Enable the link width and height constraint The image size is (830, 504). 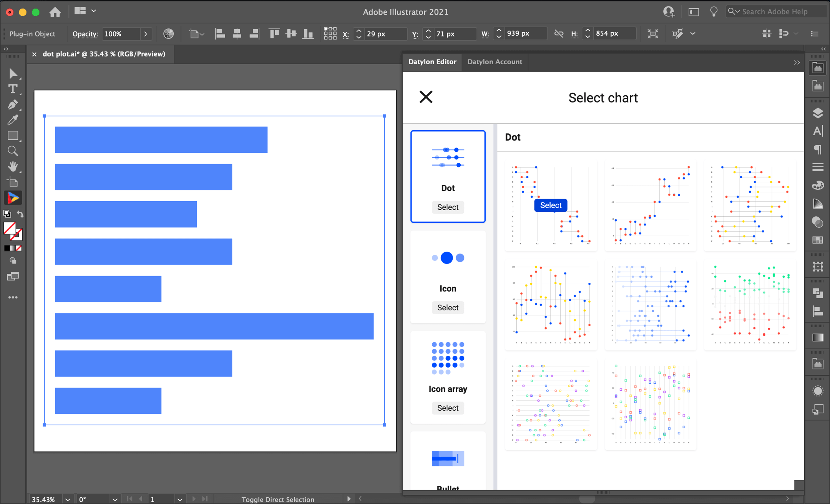(x=558, y=33)
